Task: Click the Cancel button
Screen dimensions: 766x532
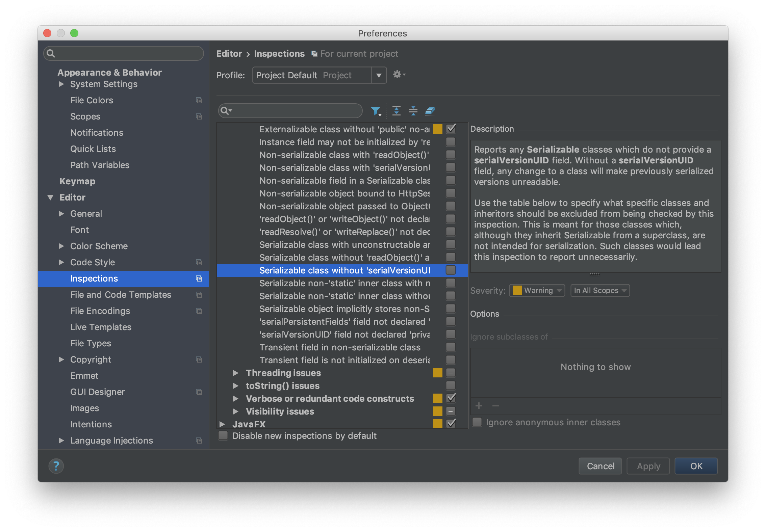Action: (x=600, y=466)
